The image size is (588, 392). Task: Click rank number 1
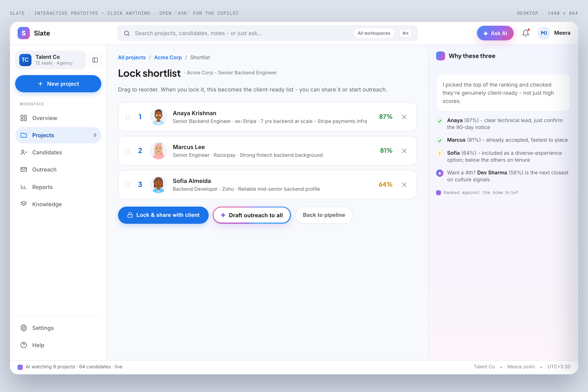tap(140, 117)
